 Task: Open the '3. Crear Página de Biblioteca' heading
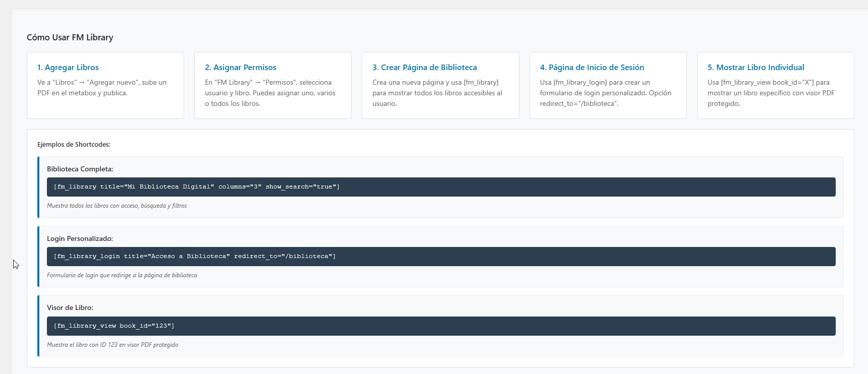tap(424, 68)
